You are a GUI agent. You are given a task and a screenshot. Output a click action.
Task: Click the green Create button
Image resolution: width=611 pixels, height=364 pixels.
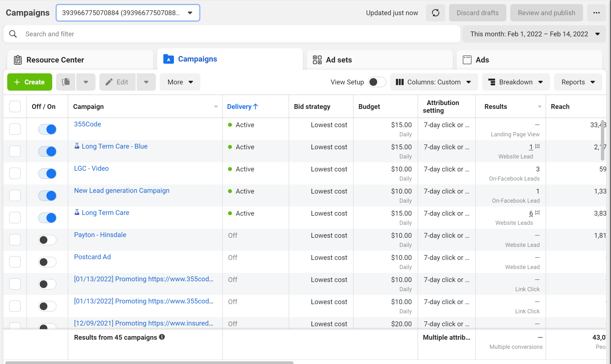coord(30,82)
